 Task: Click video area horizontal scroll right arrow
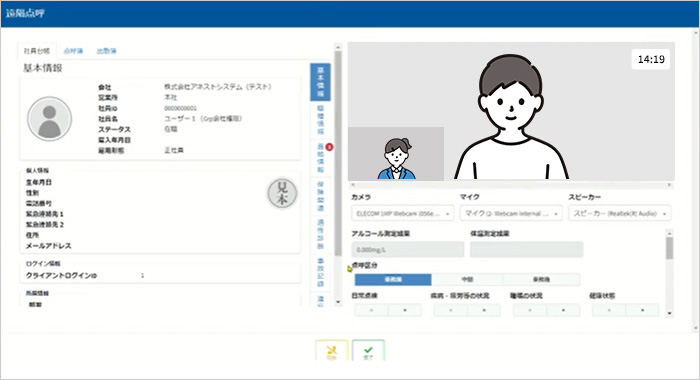point(669,184)
